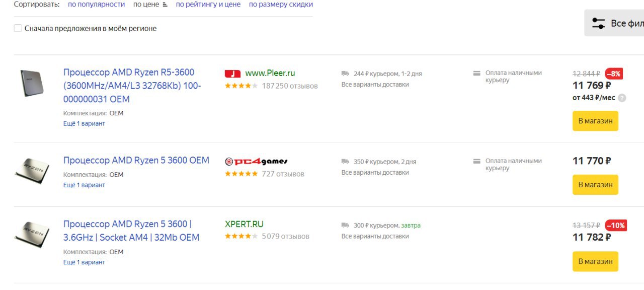Sort by price (по цене)

point(145,5)
